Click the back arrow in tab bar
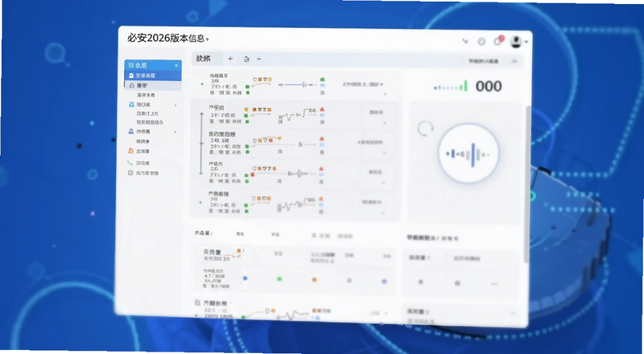Screen dimensions: 644x354 259,60
